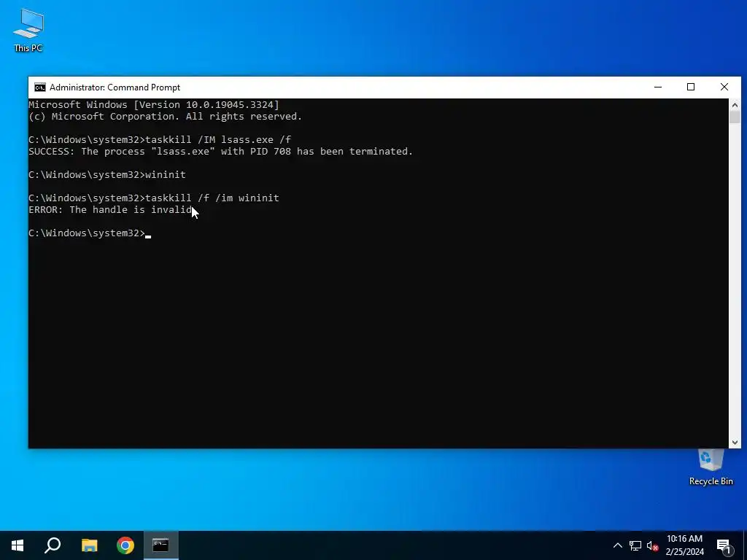Click the Microsoft Windows version line
Viewport: 747px width, 560px height.
click(154, 105)
